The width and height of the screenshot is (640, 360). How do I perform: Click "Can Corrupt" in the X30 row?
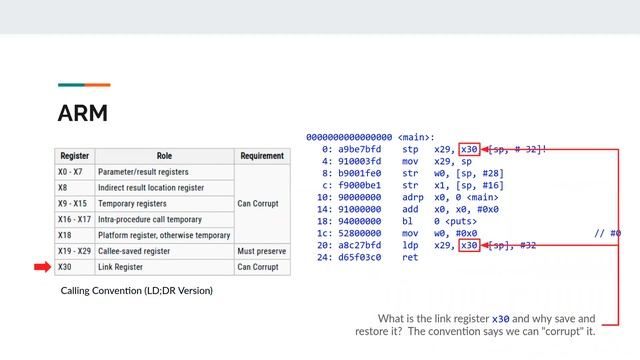pos(262,267)
